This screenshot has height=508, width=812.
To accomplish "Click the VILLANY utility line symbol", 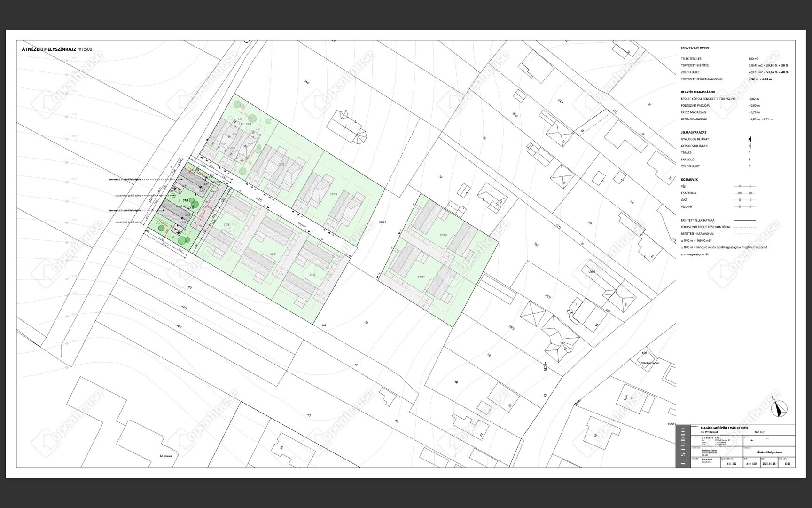I will [745, 207].
